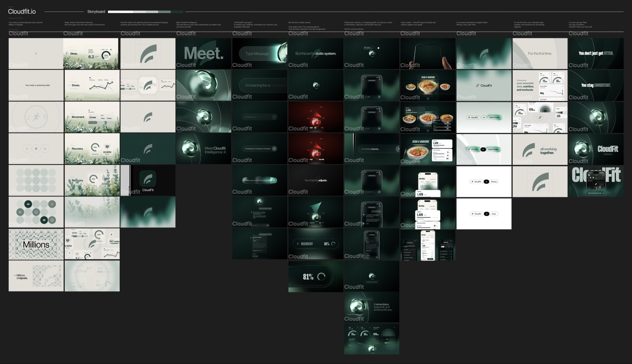Click the large runner icon inside the circle frame
Image resolution: width=632 pixels, height=364 pixels.
point(36,117)
